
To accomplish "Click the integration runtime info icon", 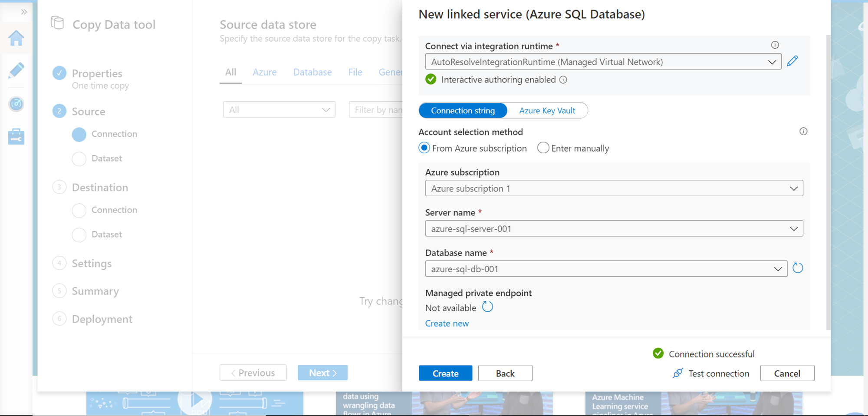I will [775, 45].
